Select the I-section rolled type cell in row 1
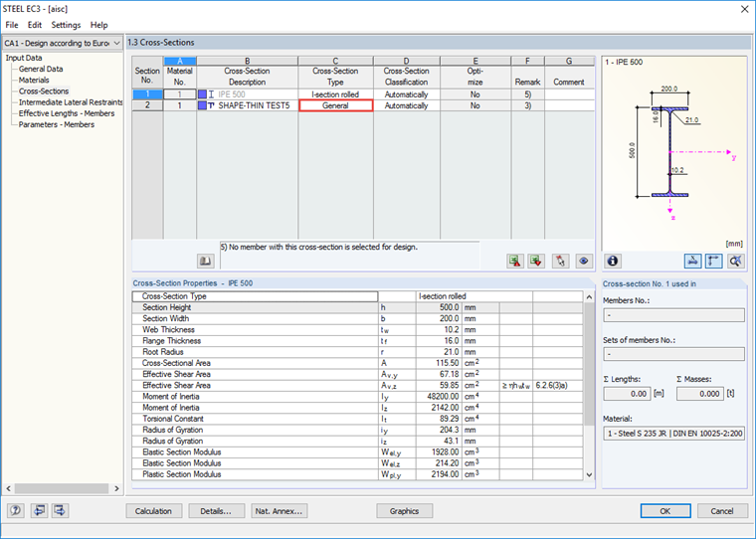 tap(335, 94)
